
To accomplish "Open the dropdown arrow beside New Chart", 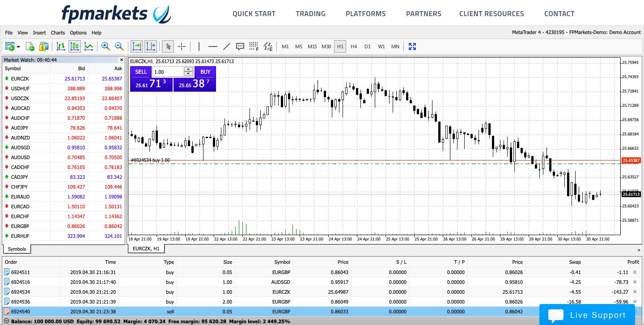I will (x=18, y=46).
